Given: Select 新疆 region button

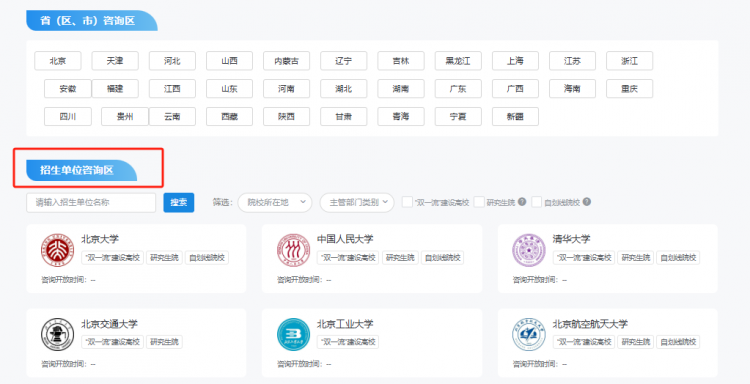Looking at the screenshot, I should tap(515, 116).
